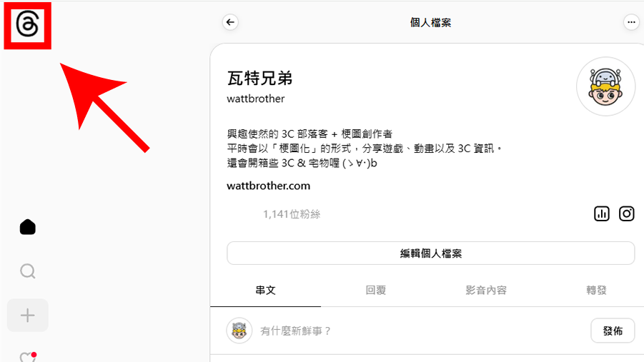Create a new thread with plus icon

(28, 315)
